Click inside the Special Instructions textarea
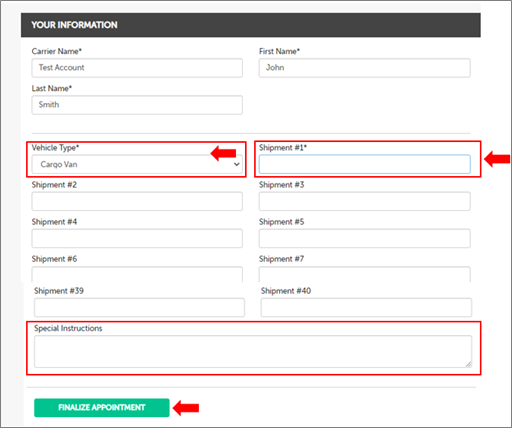The width and height of the screenshot is (512, 428). click(x=253, y=352)
